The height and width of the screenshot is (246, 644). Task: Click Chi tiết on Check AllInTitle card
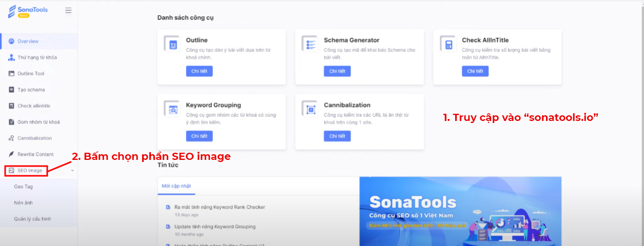point(475,71)
